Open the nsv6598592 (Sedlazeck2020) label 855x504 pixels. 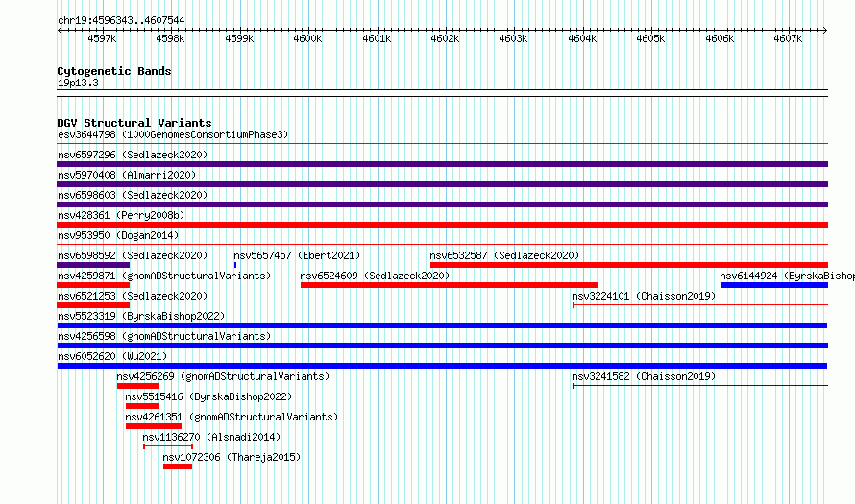coord(133,255)
